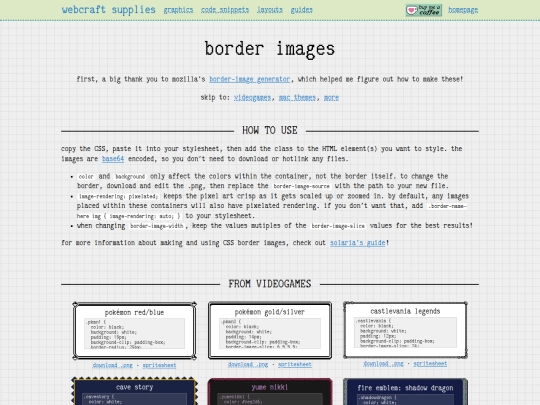
Task: Download the castlevania legends .png
Action: 383,364
